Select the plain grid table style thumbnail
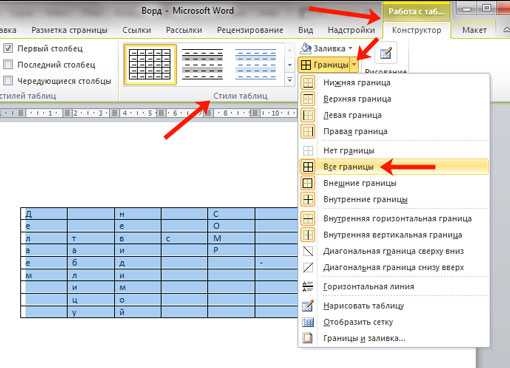This screenshot has height=368, width=510. 150,64
